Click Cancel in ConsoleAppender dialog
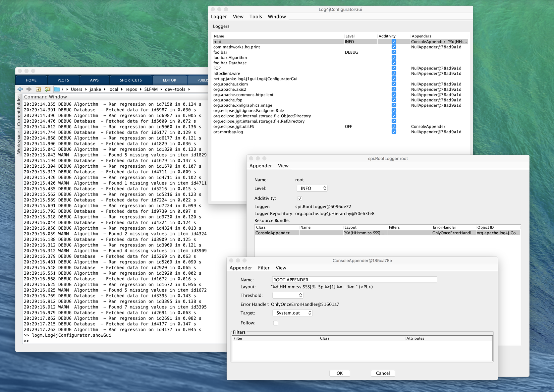 383,373
